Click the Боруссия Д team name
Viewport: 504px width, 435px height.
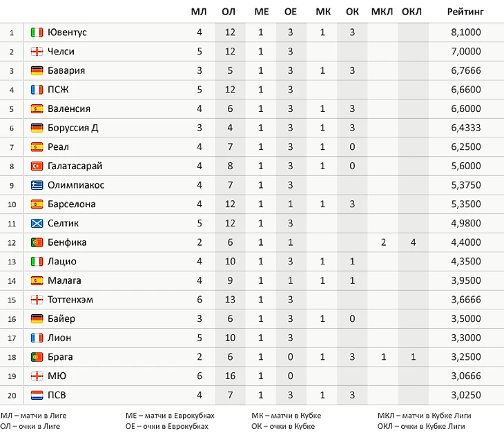[x=73, y=128]
